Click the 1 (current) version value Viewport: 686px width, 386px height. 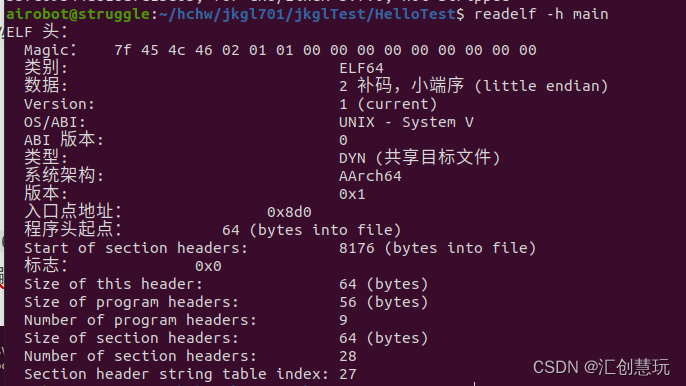(x=388, y=104)
